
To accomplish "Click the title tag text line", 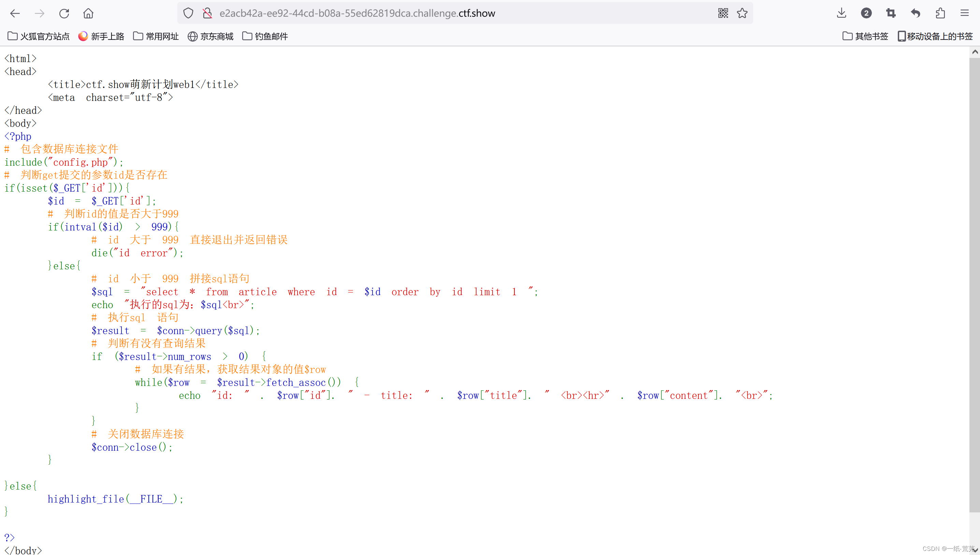I will pos(143,85).
